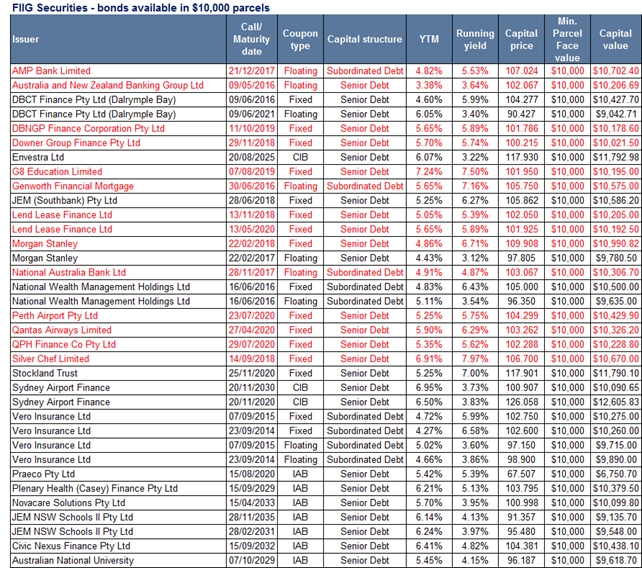This screenshot has width=642, height=568.
Task: Select the 09/06/2021 DBCT maturity date
Action: click(x=252, y=114)
